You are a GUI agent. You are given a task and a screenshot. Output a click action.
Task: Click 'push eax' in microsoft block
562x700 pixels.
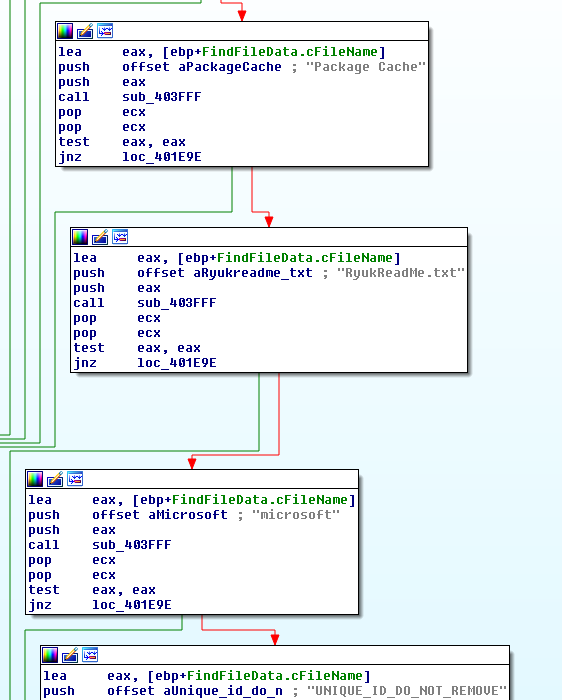[x=71, y=530]
